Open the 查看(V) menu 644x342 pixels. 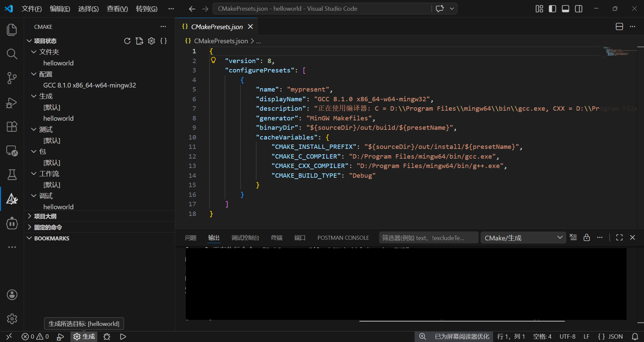click(x=117, y=9)
